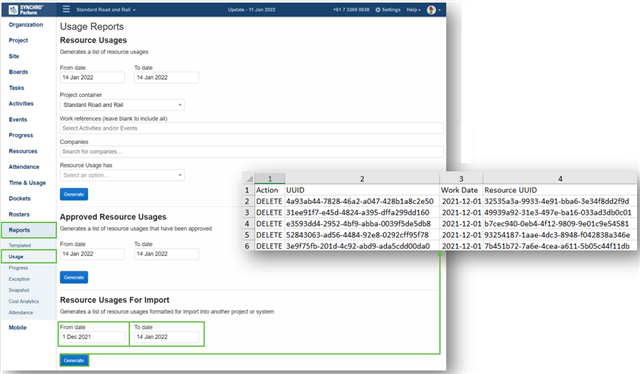Open the hamburger menu icon
The width and height of the screenshot is (640, 374).
coord(66,9)
